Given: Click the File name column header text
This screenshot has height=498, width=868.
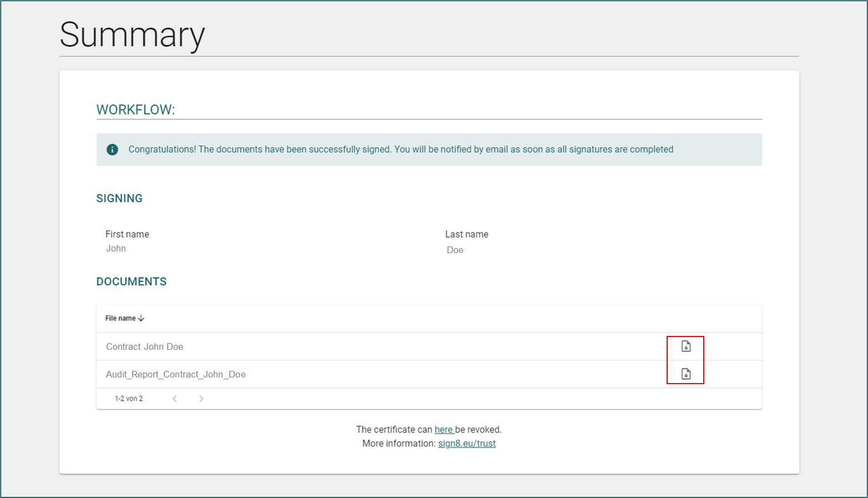Looking at the screenshot, I should 120,318.
